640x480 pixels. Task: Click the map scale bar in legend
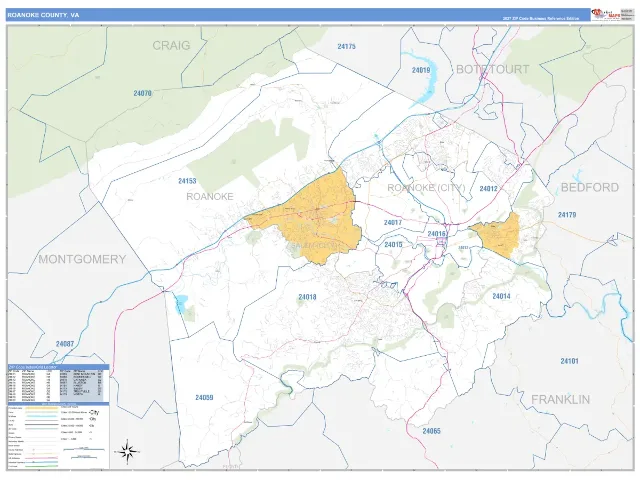[84, 450]
